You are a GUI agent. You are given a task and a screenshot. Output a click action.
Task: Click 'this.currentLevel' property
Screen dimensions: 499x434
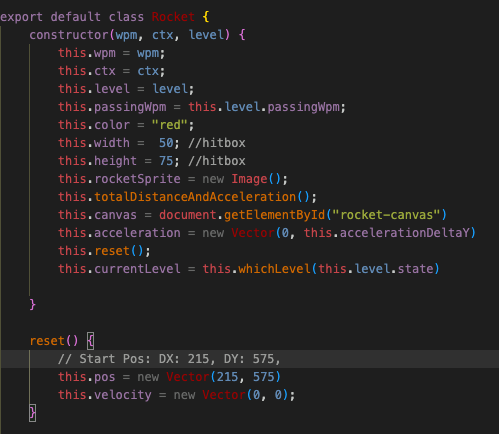(x=119, y=269)
